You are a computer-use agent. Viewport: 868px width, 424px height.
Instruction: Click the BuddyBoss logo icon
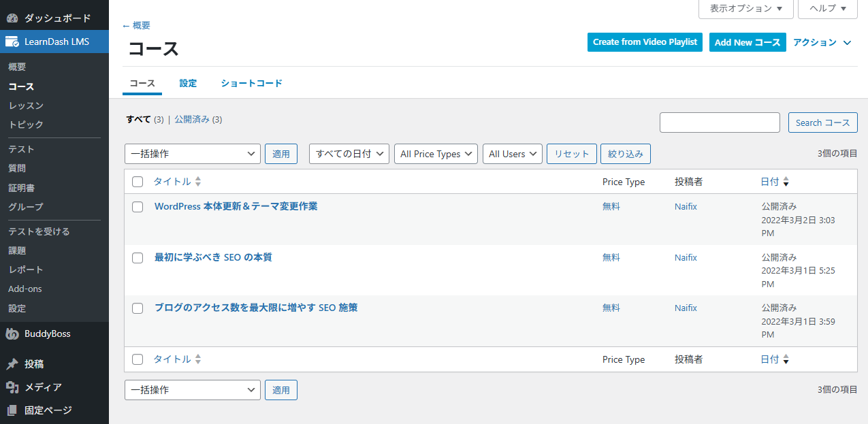pyautogui.click(x=12, y=333)
